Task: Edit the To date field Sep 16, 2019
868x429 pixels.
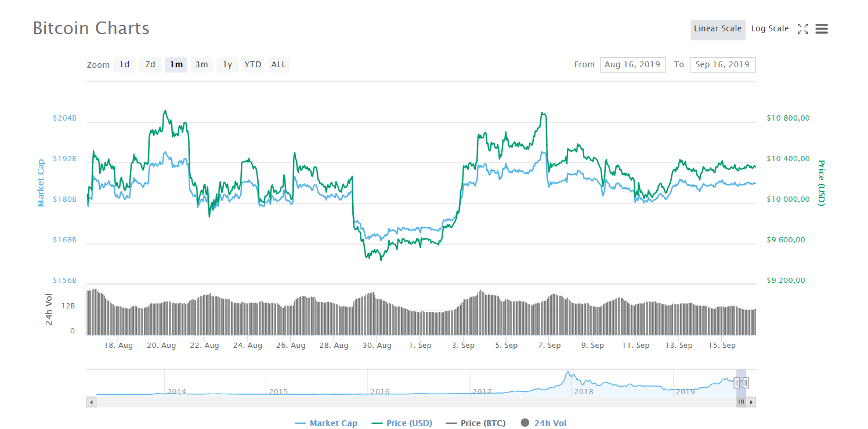Action: click(x=722, y=64)
